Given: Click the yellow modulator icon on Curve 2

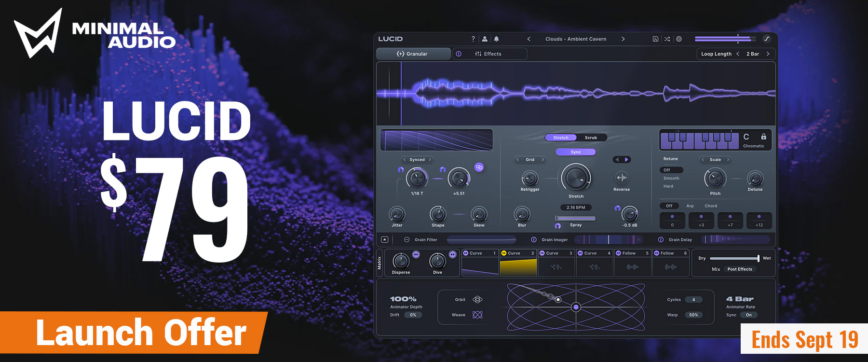Looking at the screenshot, I should coord(503,253).
